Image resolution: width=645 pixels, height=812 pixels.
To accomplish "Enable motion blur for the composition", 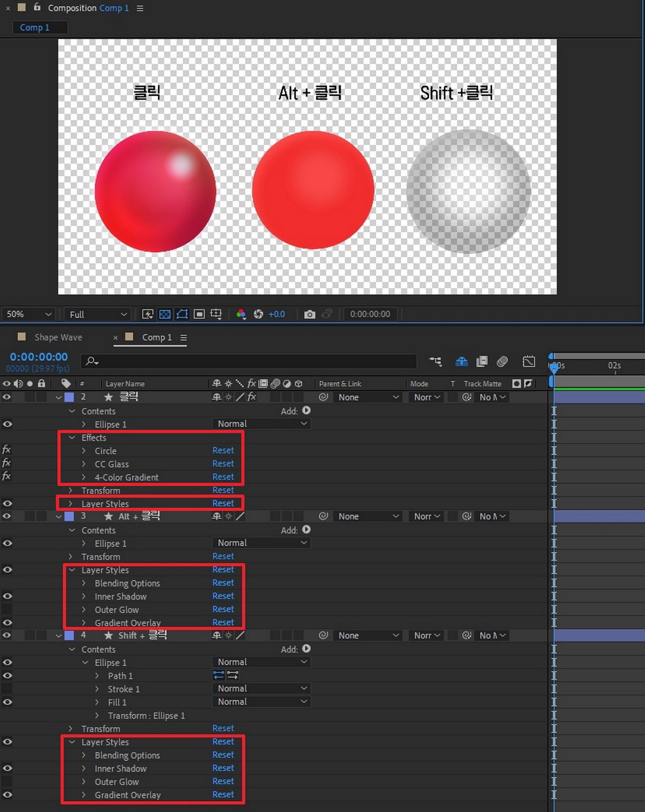I will coord(502,362).
